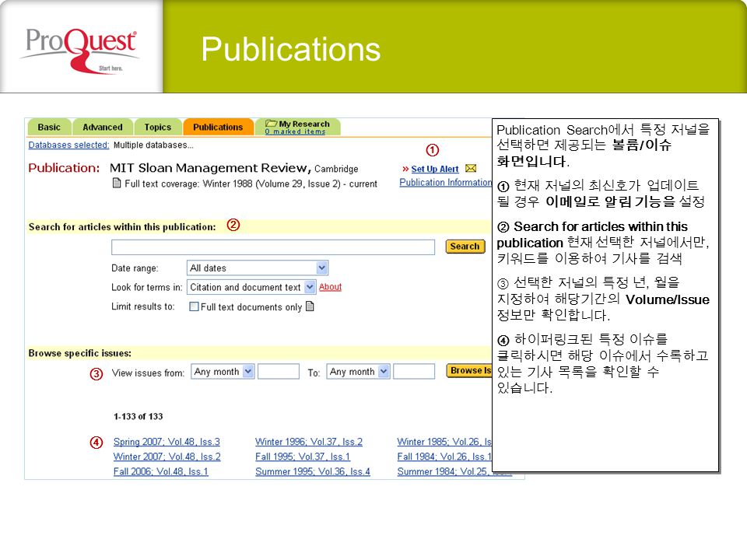Enable Full text documents only checkbox
Viewport: 747px width, 560px height.
coord(194,306)
